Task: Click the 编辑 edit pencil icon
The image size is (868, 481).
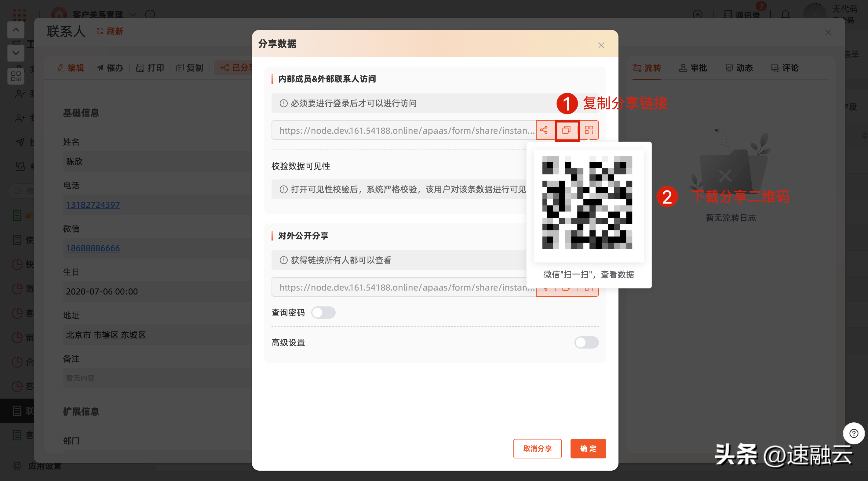Action: pyautogui.click(x=61, y=68)
